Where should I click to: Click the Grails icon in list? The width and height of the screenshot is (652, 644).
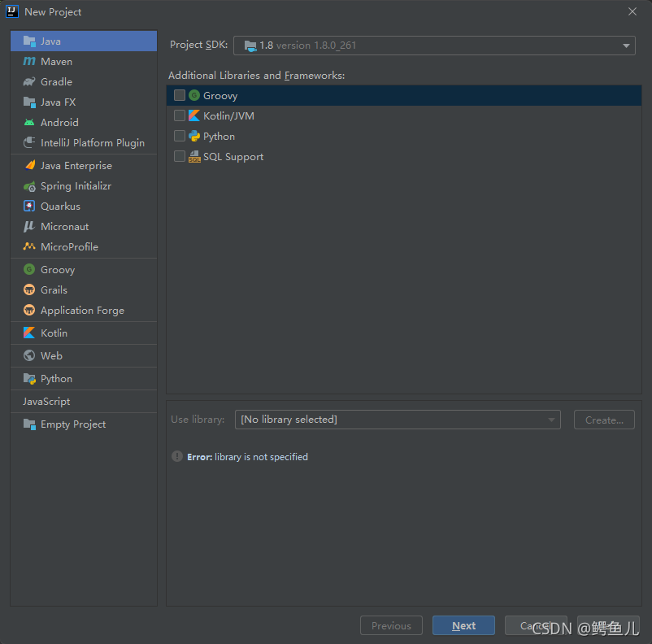29,290
